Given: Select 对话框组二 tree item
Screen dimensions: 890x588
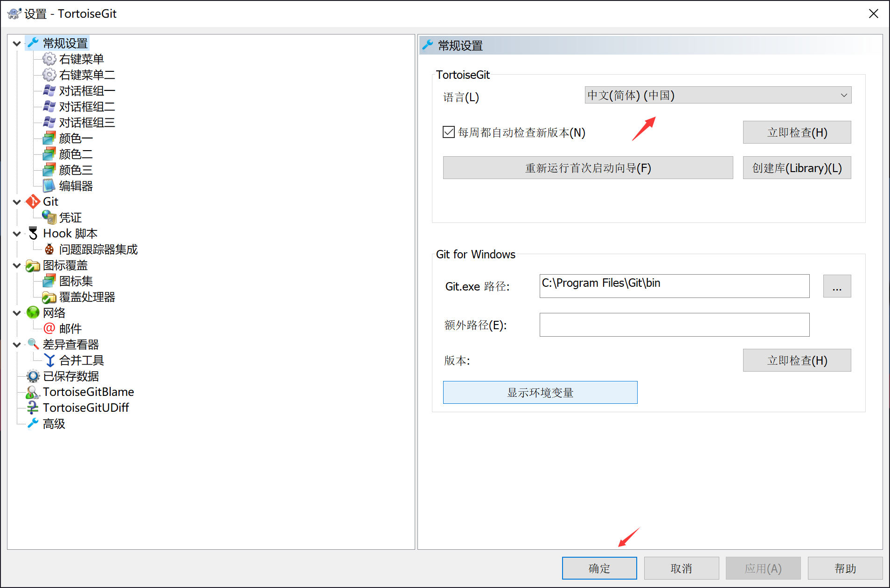Looking at the screenshot, I should (x=87, y=107).
